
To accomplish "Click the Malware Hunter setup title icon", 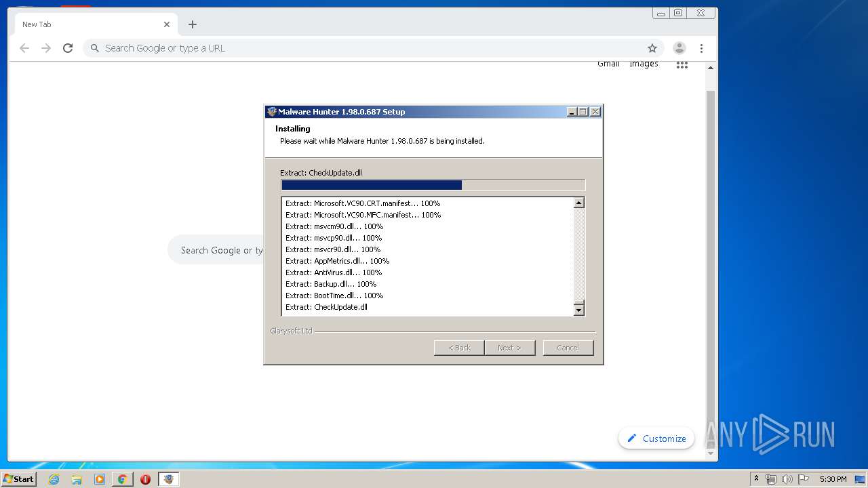I will click(272, 112).
